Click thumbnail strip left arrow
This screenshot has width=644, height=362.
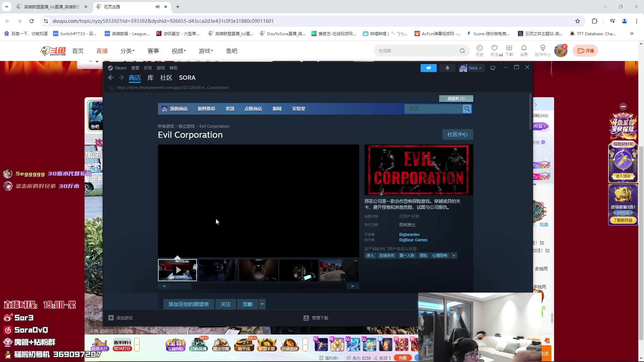[x=164, y=286]
